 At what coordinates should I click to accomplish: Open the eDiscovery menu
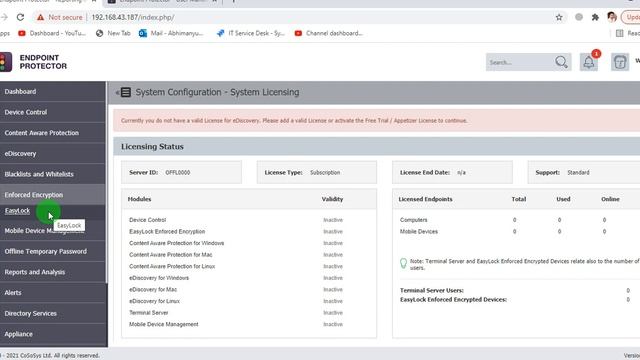coord(53,153)
